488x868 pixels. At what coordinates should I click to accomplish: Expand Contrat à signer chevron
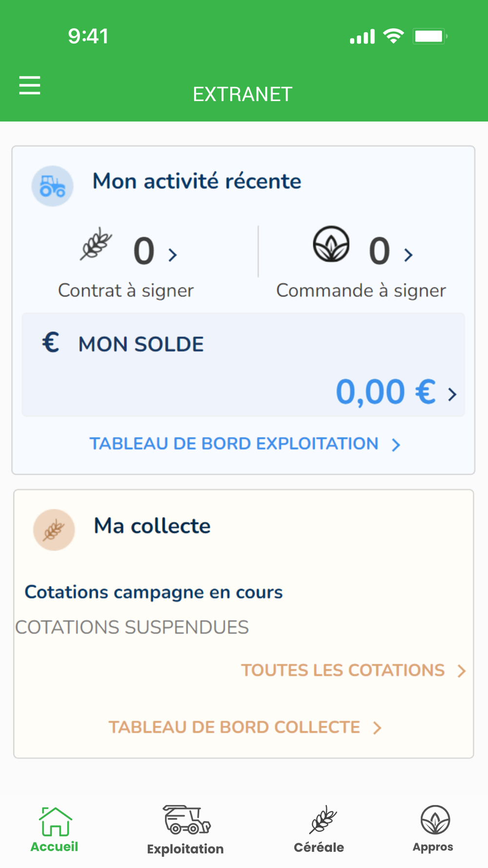[x=173, y=255]
